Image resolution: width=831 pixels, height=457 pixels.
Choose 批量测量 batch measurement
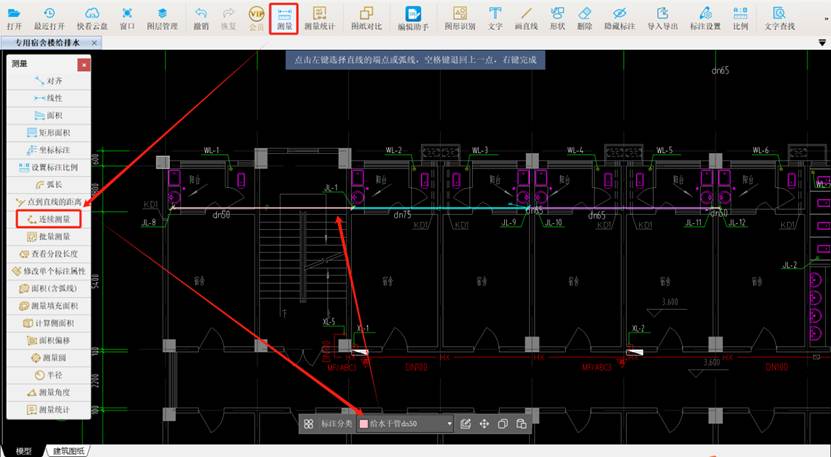tap(49, 236)
